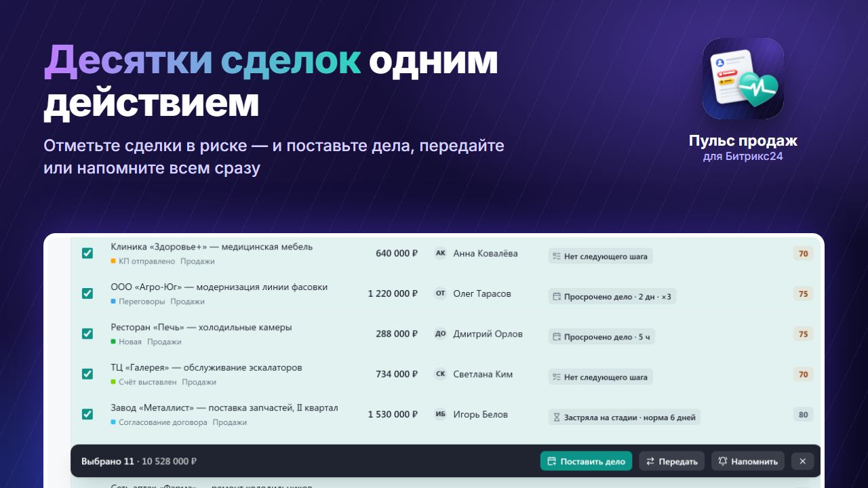Click the АК avatar of Анна Ковалёва
Screen dimensions: 868x488
[441, 253]
